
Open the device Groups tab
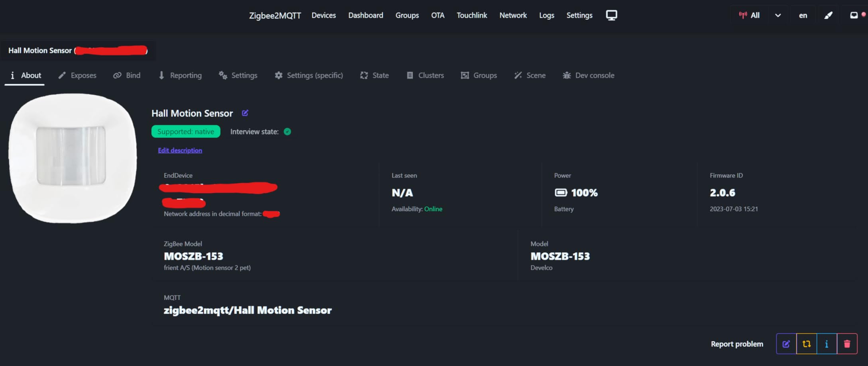click(x=479, y=75)
